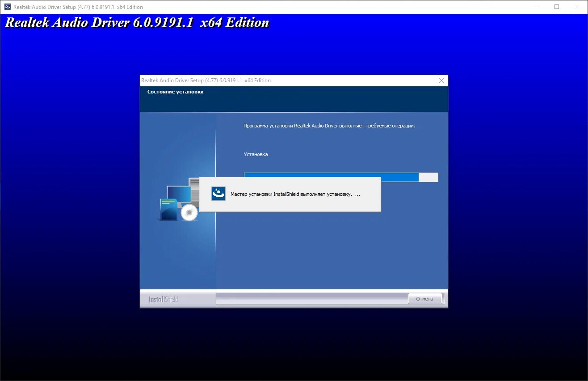The height and width of the screenshot is (381, 588).
Task: Click the InstallShield logo at dialog bottom
Action: pyautogui.click(x=164, y=299)
